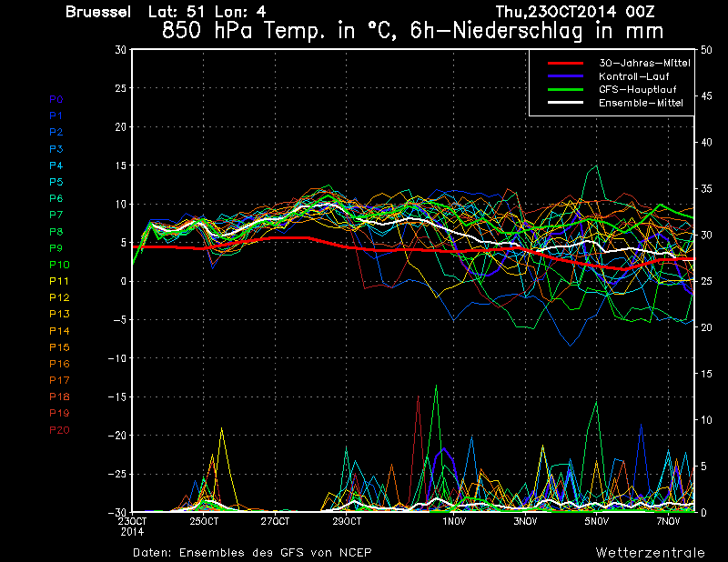The image size is (728, 562).
Task: Click the Thu,23OCT2014 00Z run timestamp
Action: tap(576, 12)
